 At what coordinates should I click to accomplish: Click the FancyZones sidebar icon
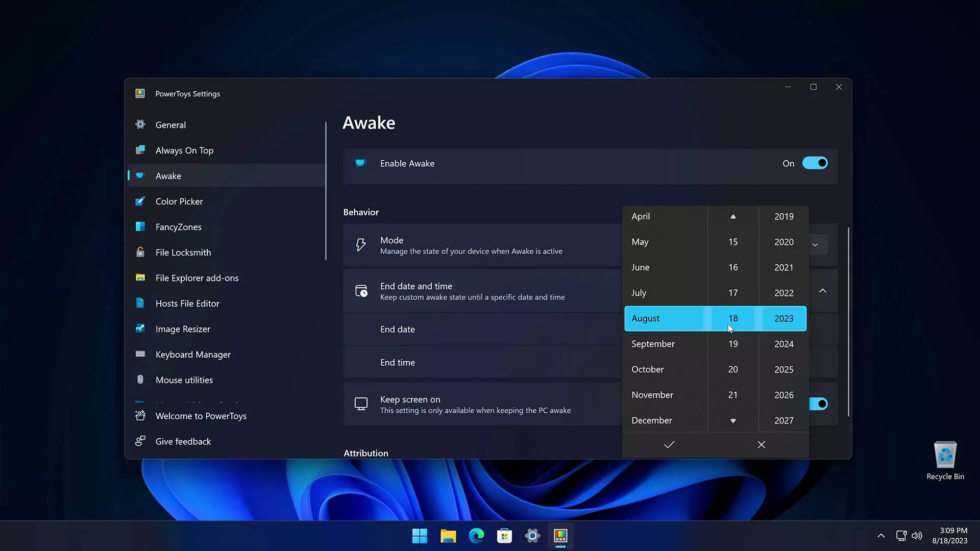(x=140, y=227)
